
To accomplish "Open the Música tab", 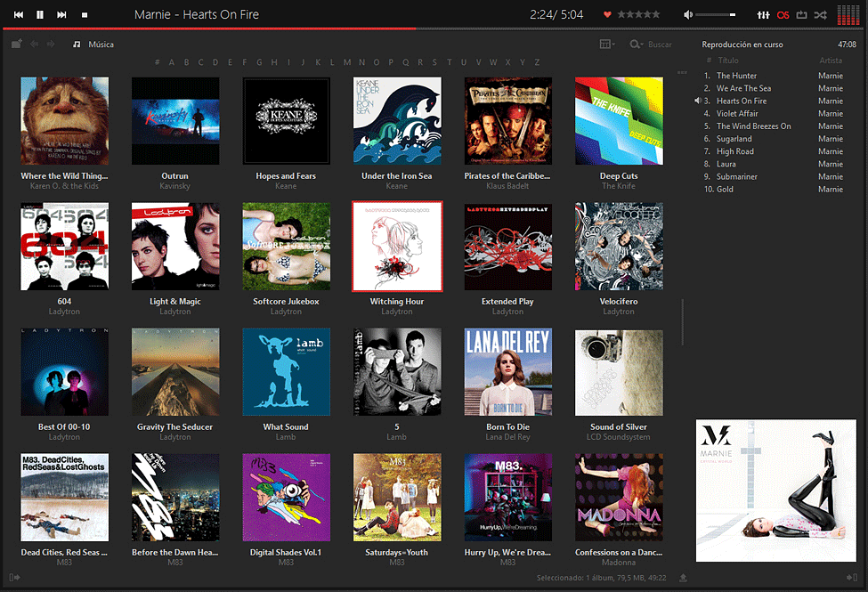I will click(101, 45).
